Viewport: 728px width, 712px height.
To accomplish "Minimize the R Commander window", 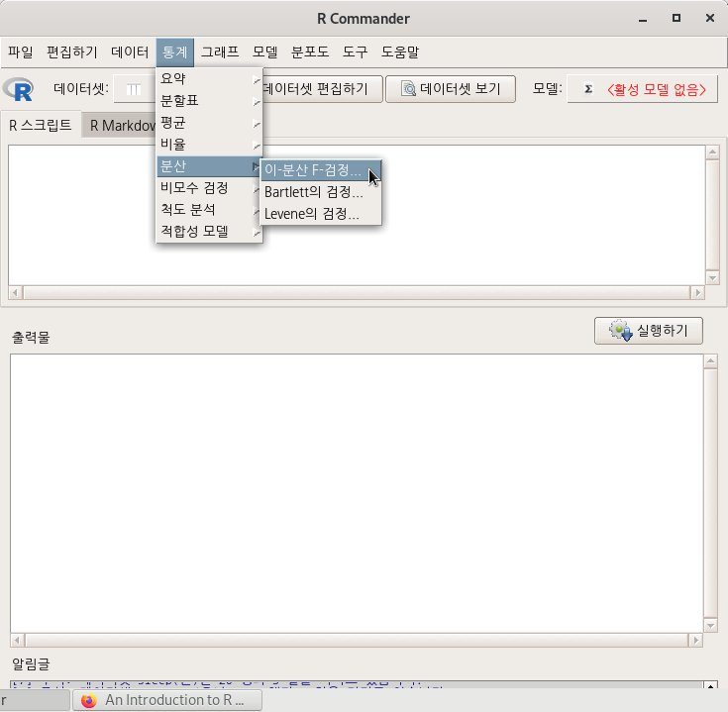I will [x=643, y=19].
